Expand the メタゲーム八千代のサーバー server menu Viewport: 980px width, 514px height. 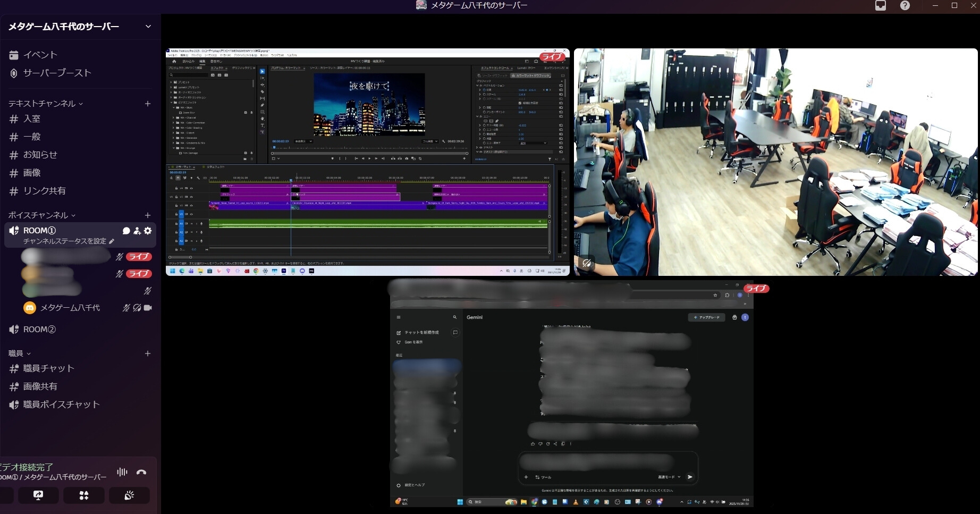tap(148, 27)
